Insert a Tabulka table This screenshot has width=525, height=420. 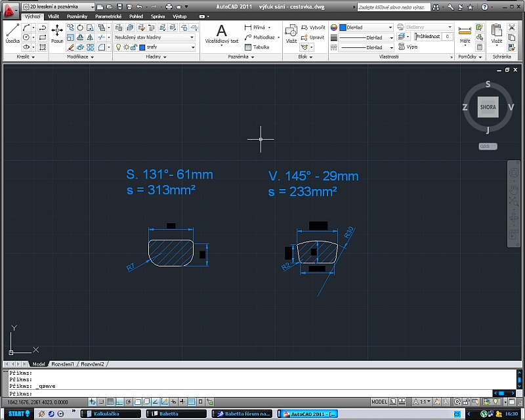coord(257,47)
